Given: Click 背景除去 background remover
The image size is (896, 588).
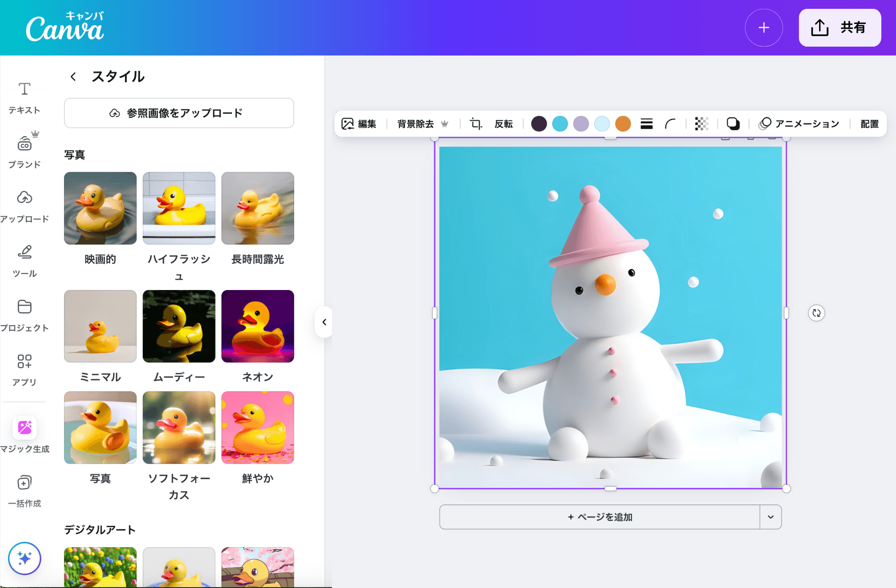Looking at the screenshot, I should [x=423, y=123].
